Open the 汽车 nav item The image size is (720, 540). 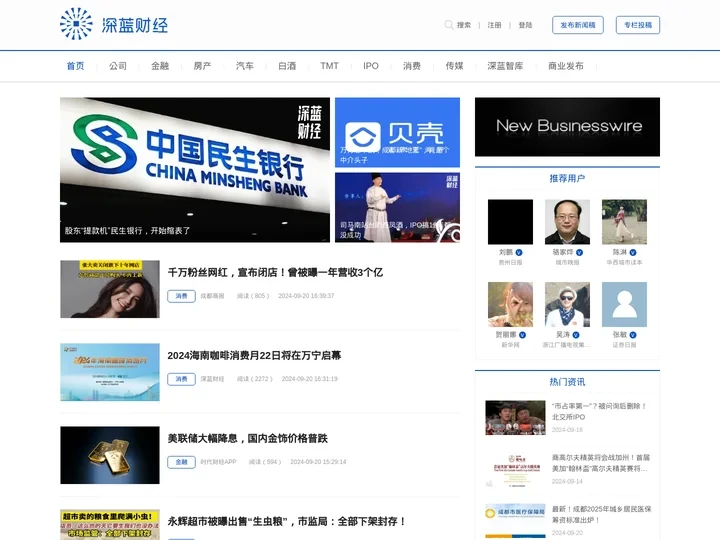[x=244, y=66]
